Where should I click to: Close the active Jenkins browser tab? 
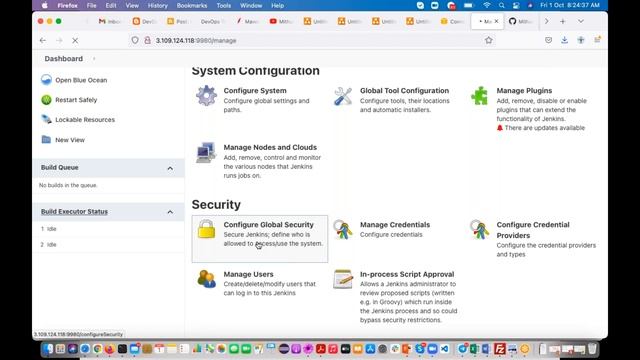tap(496, 21)
